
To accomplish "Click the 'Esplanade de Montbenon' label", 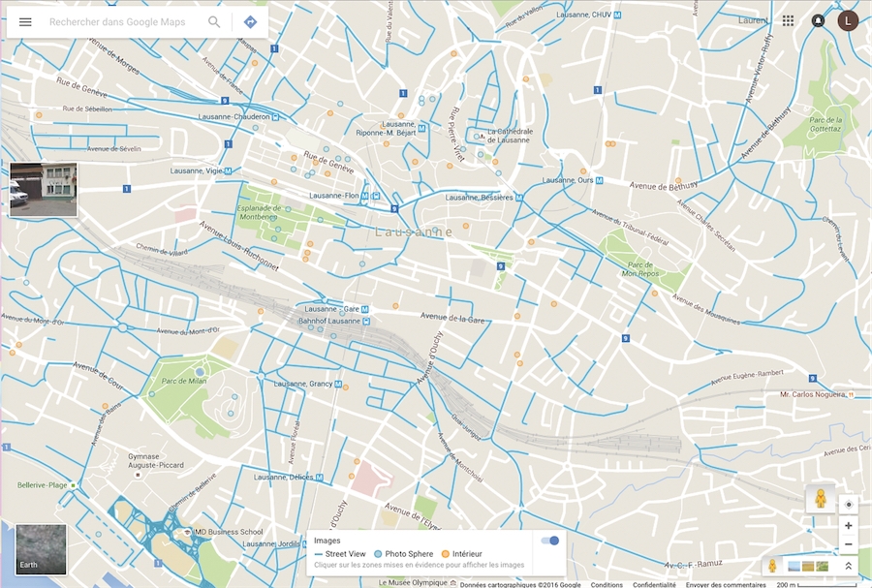I will (259, 212).
